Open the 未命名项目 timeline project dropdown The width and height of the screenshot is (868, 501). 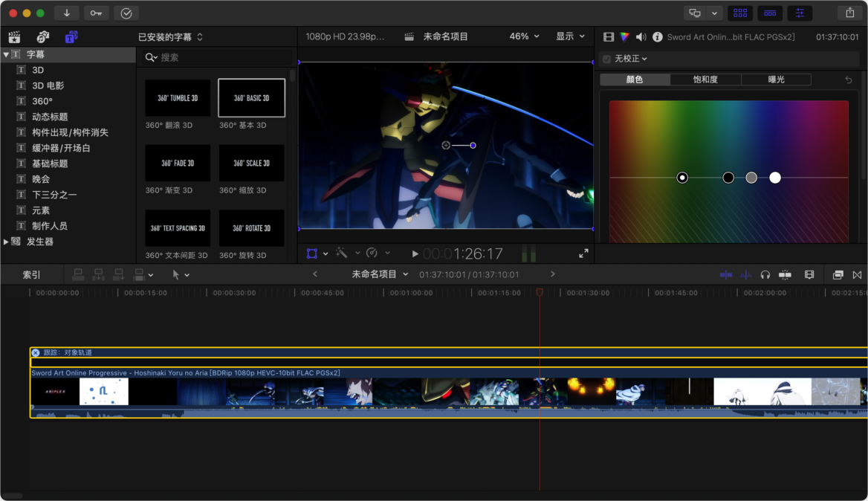click(380, 274)
